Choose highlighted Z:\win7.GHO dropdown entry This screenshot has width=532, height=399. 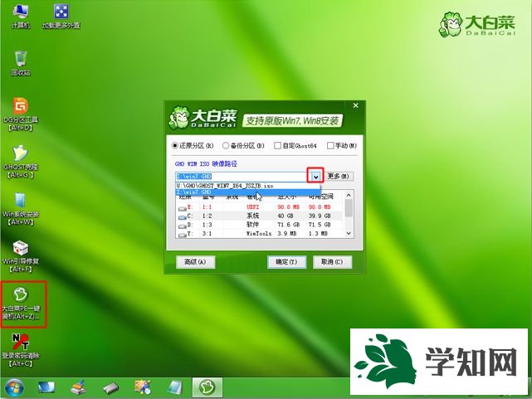[248, 192]
